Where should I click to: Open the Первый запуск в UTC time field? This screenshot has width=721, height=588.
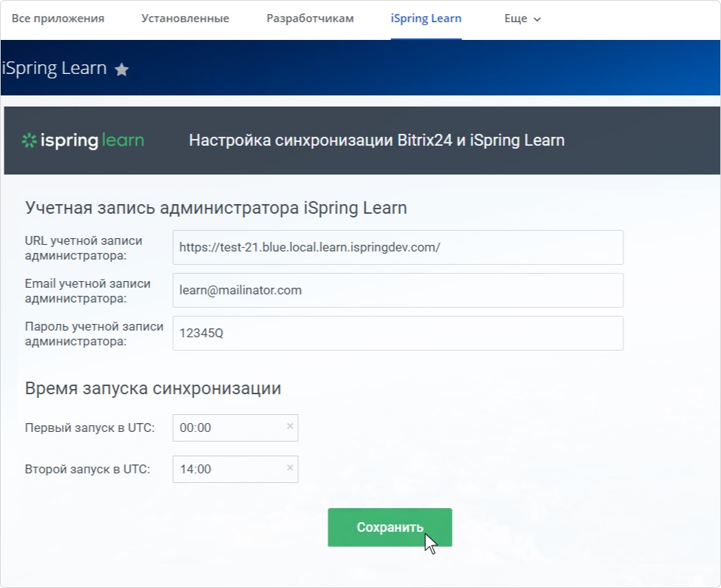[x=235, y=428]
